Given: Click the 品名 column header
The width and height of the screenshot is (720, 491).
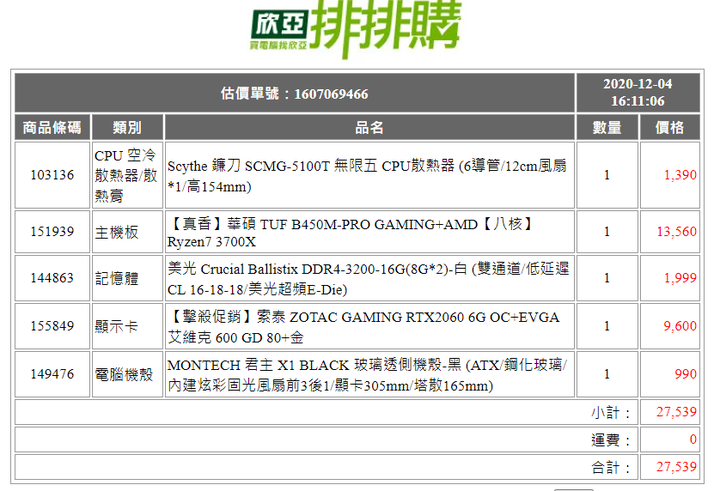Looking at the screenshot, I should [x=369, y=127].
